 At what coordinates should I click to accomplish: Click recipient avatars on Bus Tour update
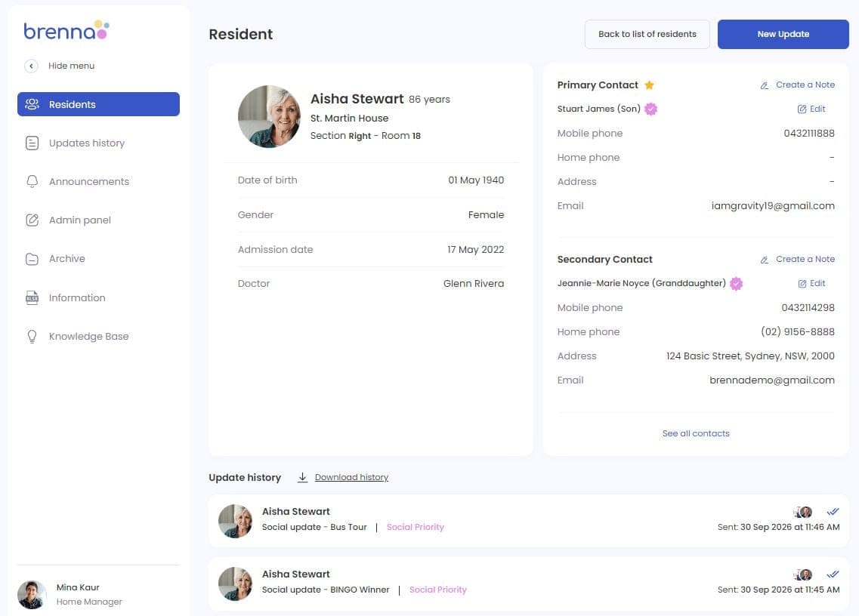pyautogui.click(x=802, y=512)
